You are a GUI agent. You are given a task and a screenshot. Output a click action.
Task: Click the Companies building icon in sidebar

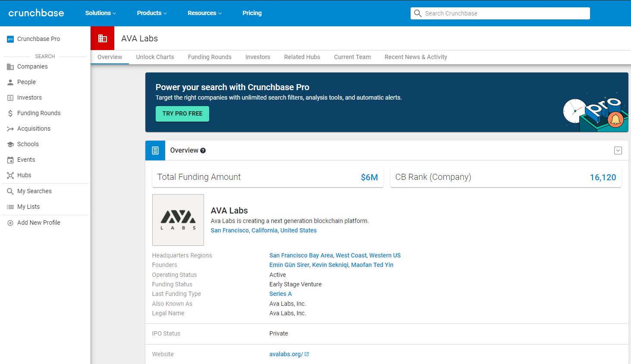point(10,67)
